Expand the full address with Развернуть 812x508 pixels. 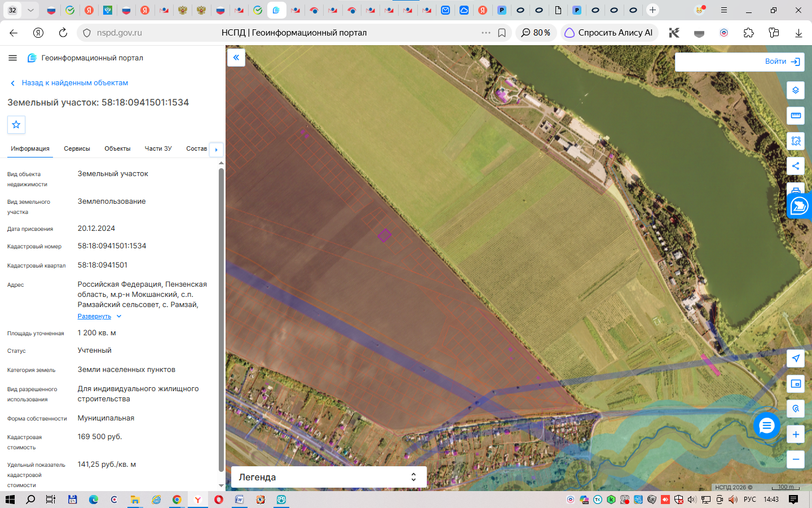(99, 316)
